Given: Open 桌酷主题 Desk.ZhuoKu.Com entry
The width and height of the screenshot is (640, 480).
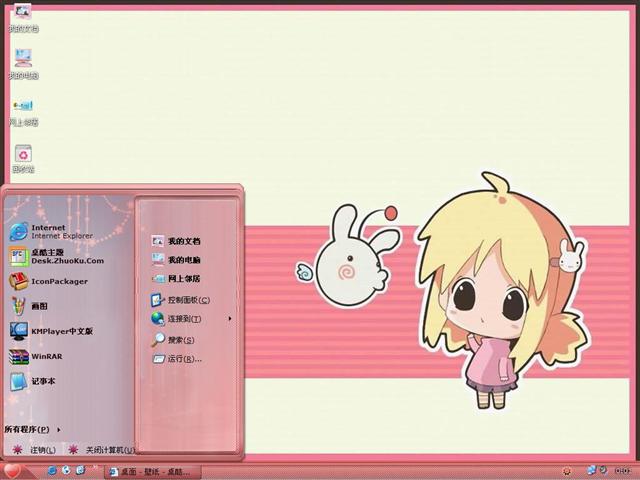Looking at the screenshot, I should point(56,256).
